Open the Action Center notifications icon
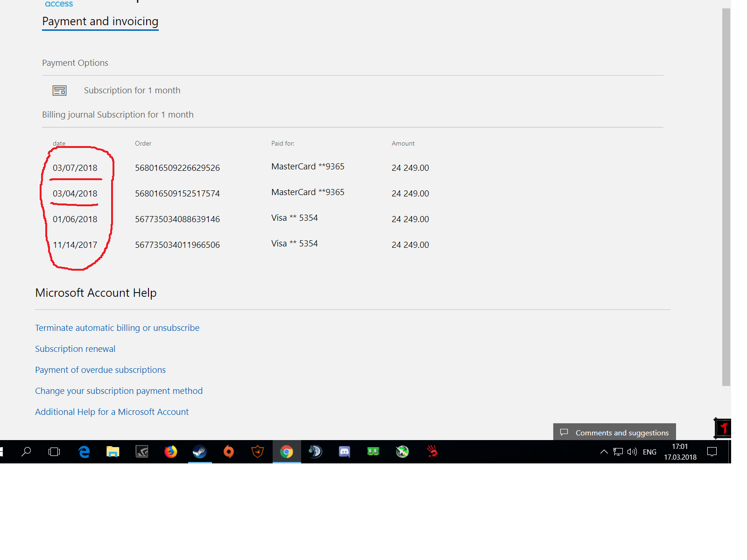 712,452
